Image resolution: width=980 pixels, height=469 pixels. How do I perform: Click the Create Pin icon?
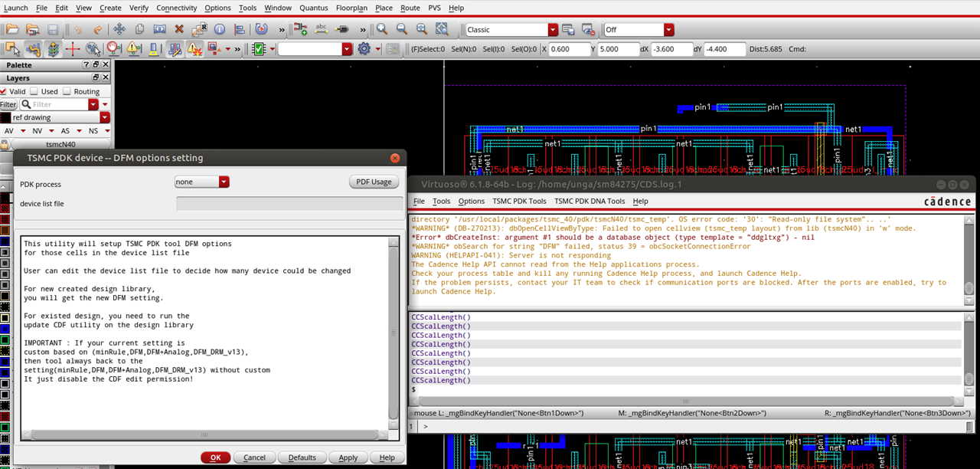pos(342,29)
